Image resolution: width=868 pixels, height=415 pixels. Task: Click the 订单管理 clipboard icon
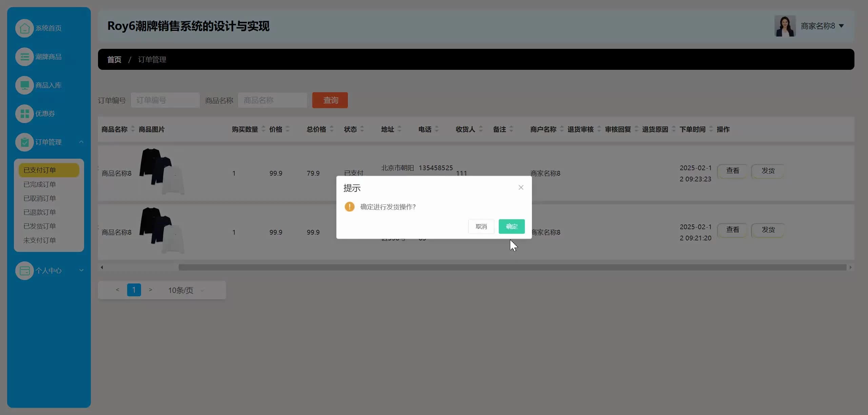[24, 142]
